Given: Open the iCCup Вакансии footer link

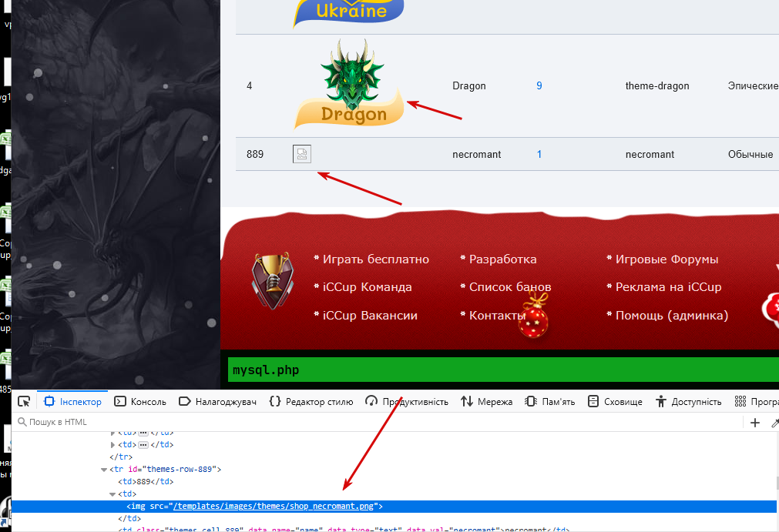Looking at the screenshot, I should point(370,315).
